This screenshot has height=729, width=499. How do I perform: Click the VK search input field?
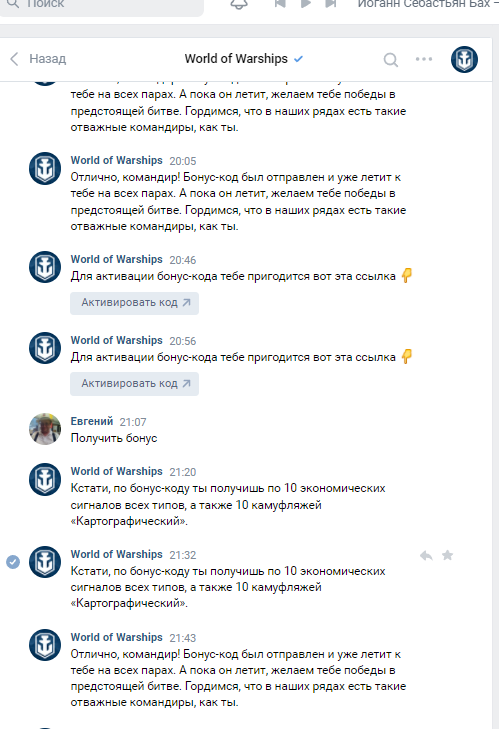click(101, 5)
